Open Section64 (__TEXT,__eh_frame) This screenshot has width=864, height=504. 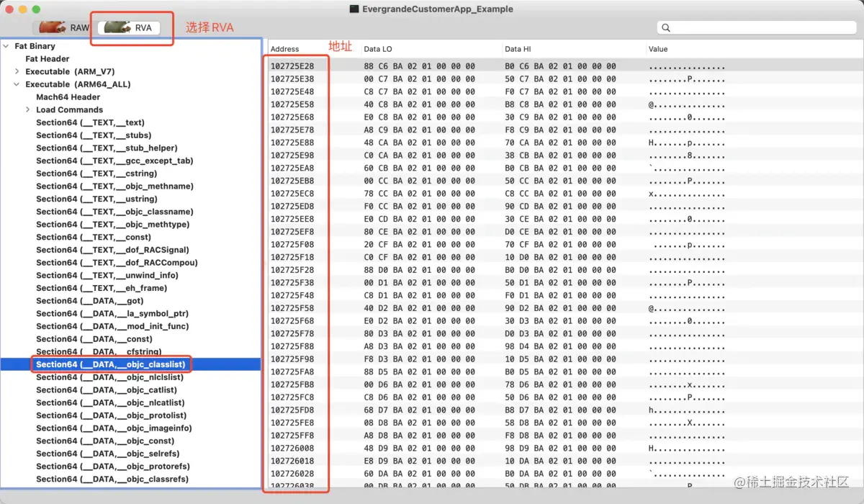coord(102,288)
